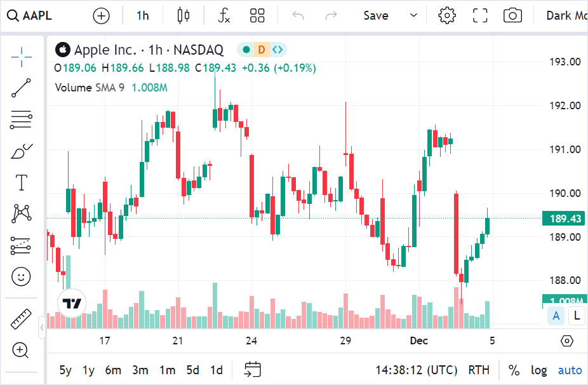Open the chart patterns tool

(22, 213)
